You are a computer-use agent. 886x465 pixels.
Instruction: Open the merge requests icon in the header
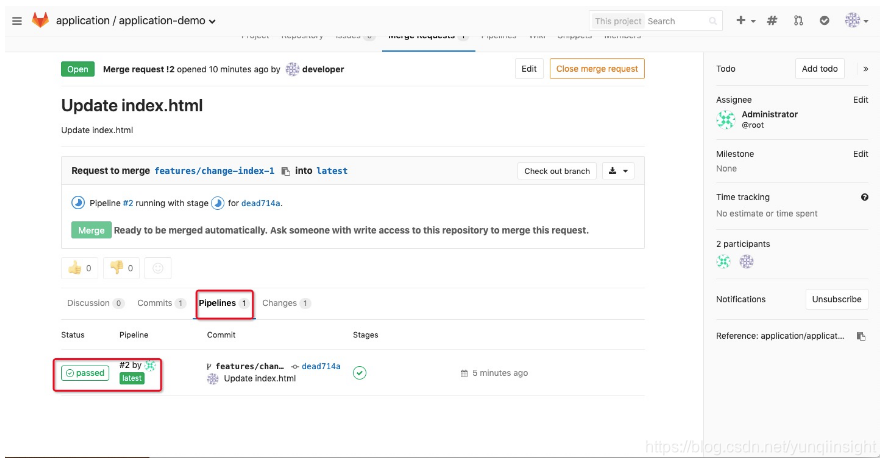pos(798,20)
